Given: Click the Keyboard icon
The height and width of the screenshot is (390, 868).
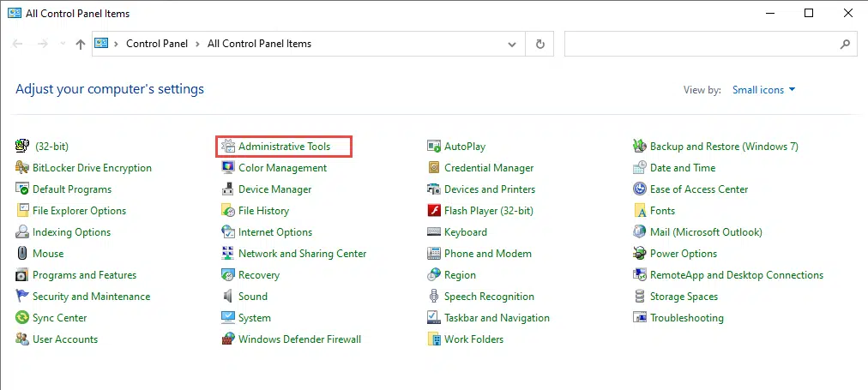Looking at the screenshot, I should coord(434,231).
